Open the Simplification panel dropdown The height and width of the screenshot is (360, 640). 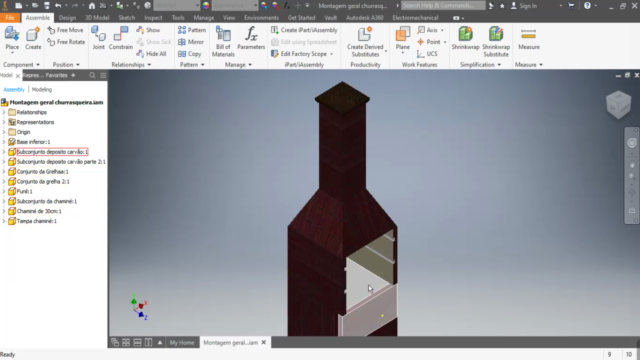(x=480, y=64)
